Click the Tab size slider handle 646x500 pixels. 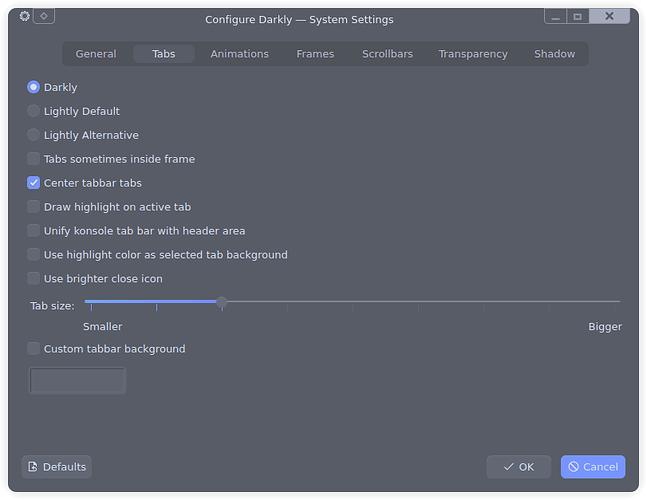[222, 302]
